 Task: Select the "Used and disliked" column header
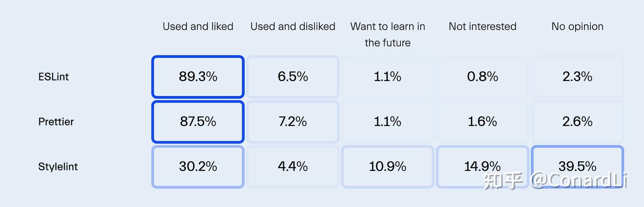293,26
